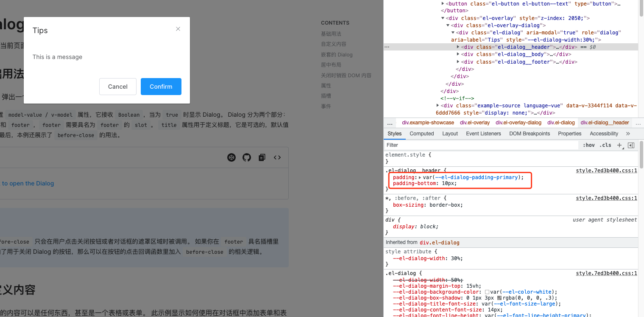Toggle view source code icon
The image size is (644, 317).
pyautogui.click(x=277, y=157)
